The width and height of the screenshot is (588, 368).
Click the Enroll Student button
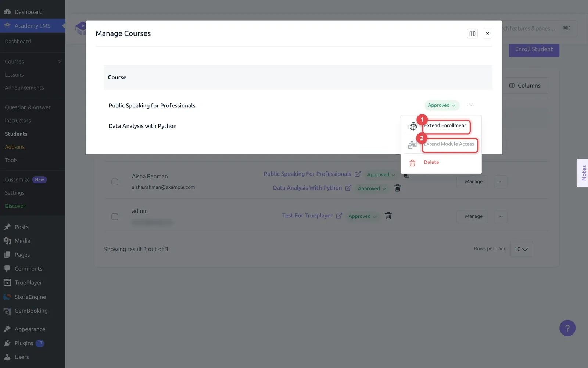click(534, 49)
